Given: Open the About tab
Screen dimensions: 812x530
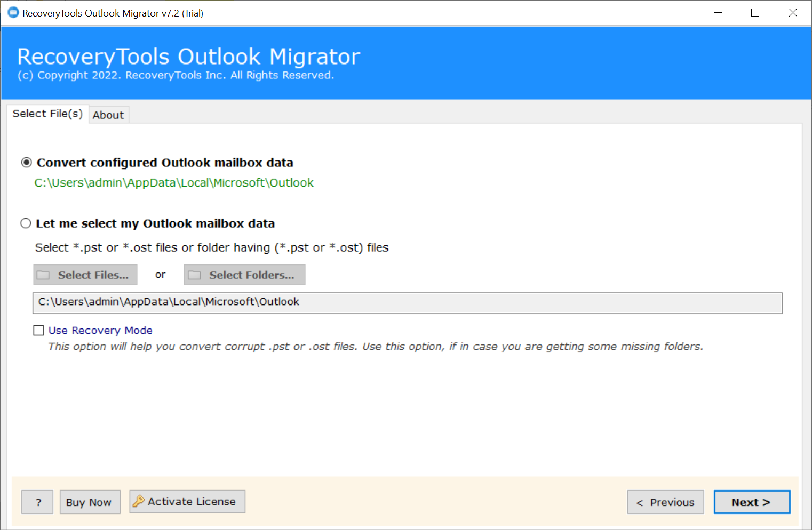Looking at the screenshot, I should click(x=108, y=115).
